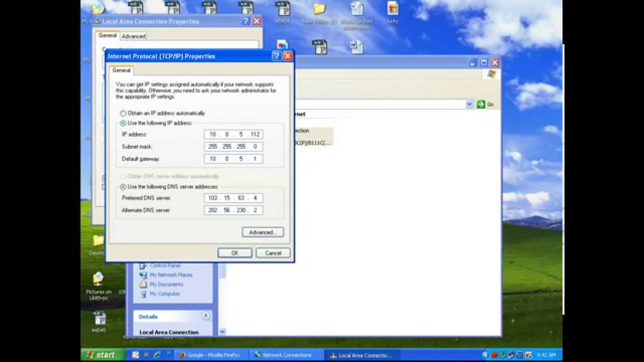Select the '45454' desktop file icon

[x=283, y=13]
